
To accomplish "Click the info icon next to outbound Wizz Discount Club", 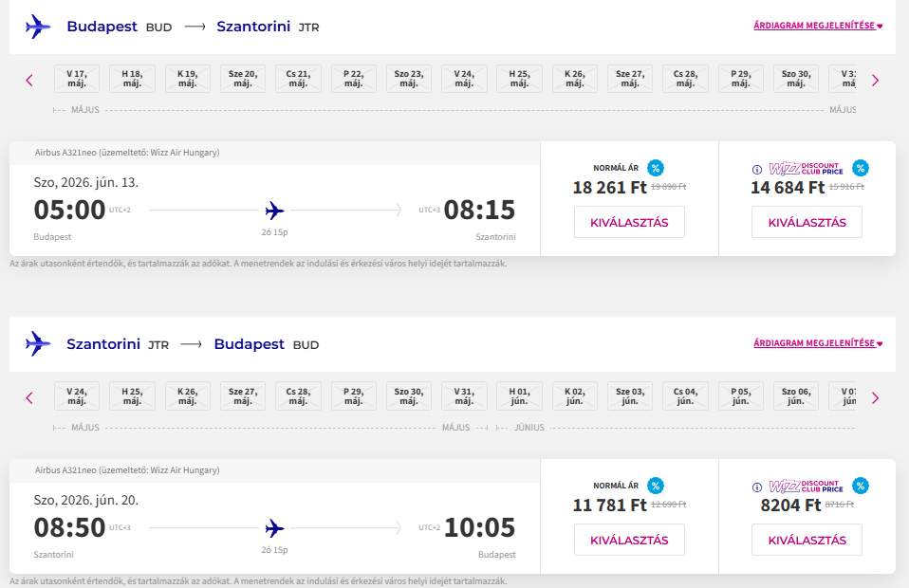I will [x=756, y=170].
